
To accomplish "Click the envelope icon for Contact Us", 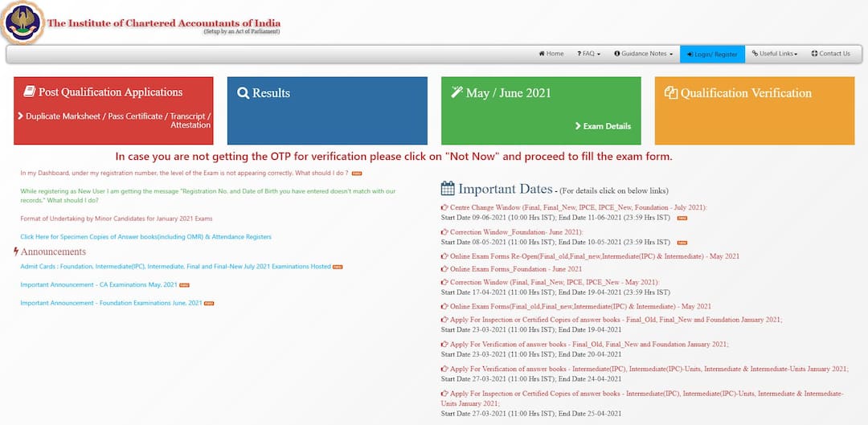I will point(814,54).
